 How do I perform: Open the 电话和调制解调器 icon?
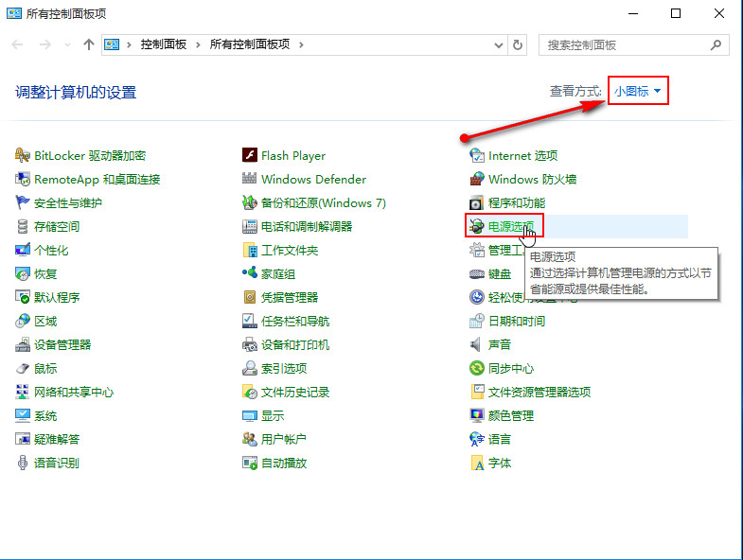tap(250, 226)
